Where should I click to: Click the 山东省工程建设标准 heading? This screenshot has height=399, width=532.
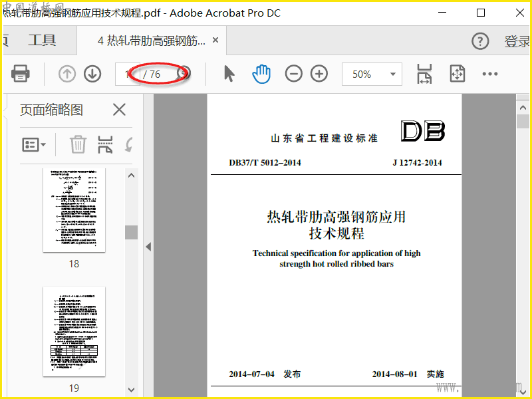pos(324,138)
